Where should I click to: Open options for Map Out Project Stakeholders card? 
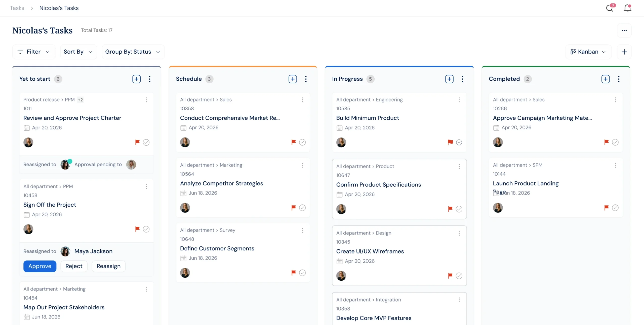pyautogui.click(x=146, y=289)
